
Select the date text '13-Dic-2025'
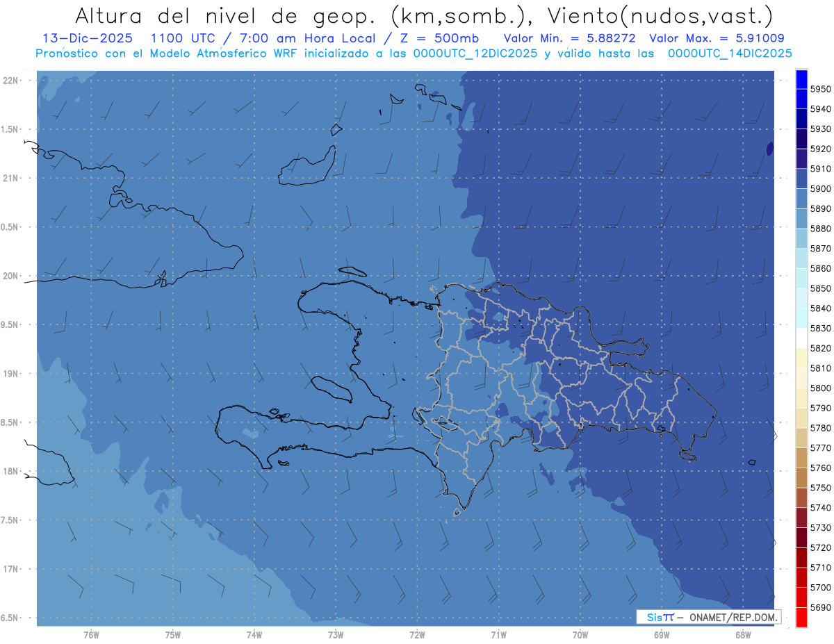pyautogui.click(x=86, y=38)
